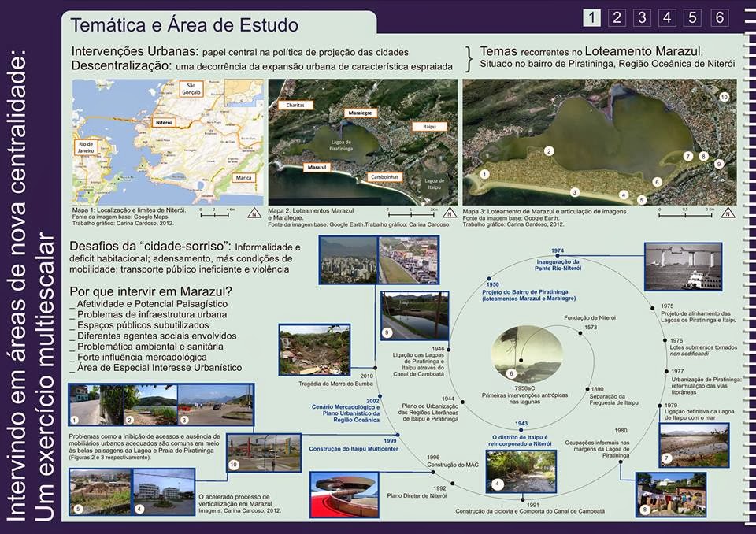Open street photo numbered 1
This screenshot has height=534, width=756.
(x=95, y=405)
